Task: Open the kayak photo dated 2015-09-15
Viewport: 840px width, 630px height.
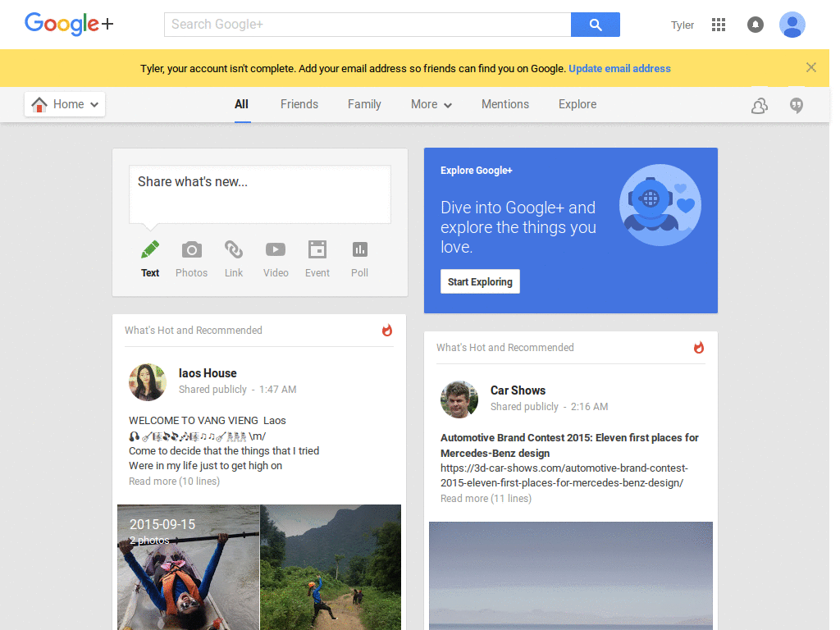Action: tap(189, 568)
